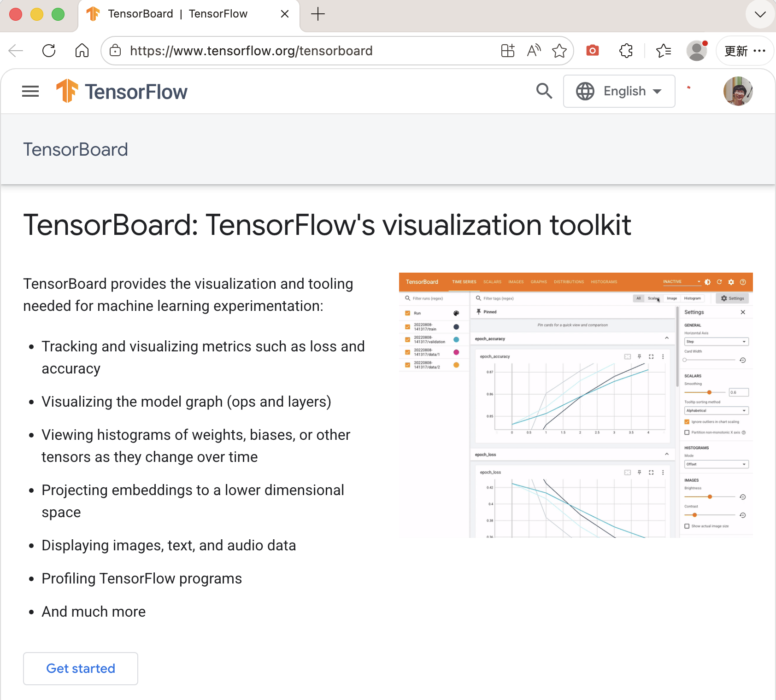Close the TensorBoard | TensorFlow tab

[x=285, y=14]
